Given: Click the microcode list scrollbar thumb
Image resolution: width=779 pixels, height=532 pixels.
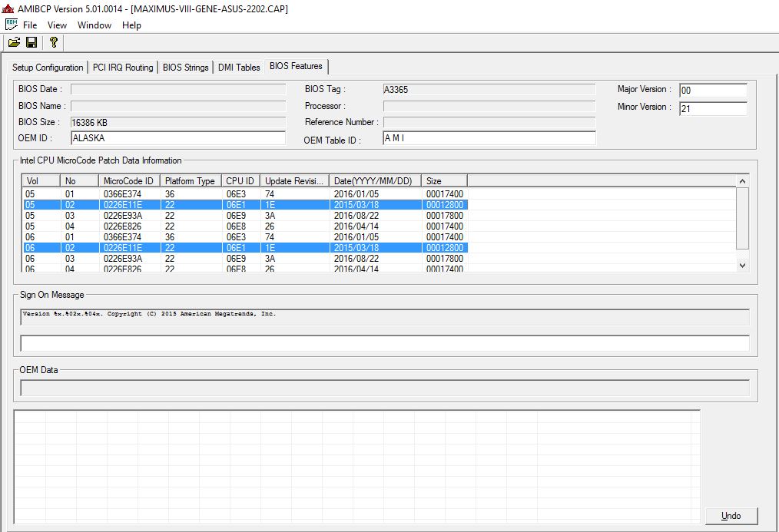Looking at the screenshot, I should [x=742, y=218].
